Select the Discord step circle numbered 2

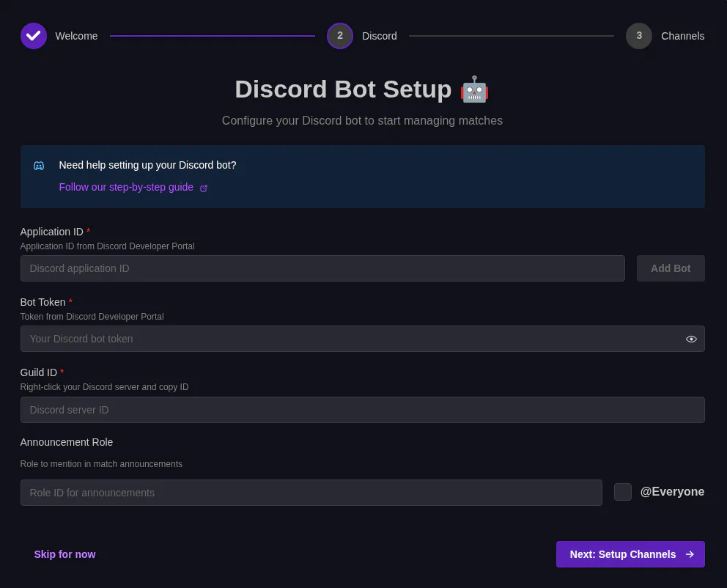pyautogui.click(x=339, y=35)
